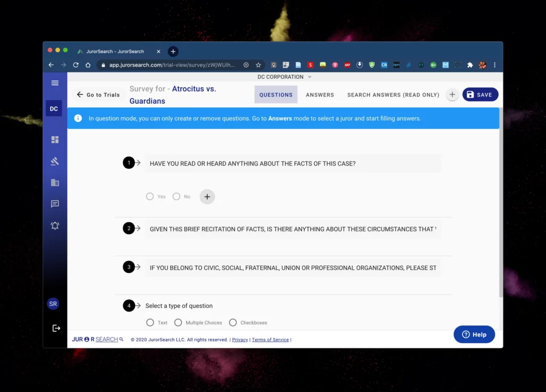Close the JurorSearch browser tab

point(158,52)
